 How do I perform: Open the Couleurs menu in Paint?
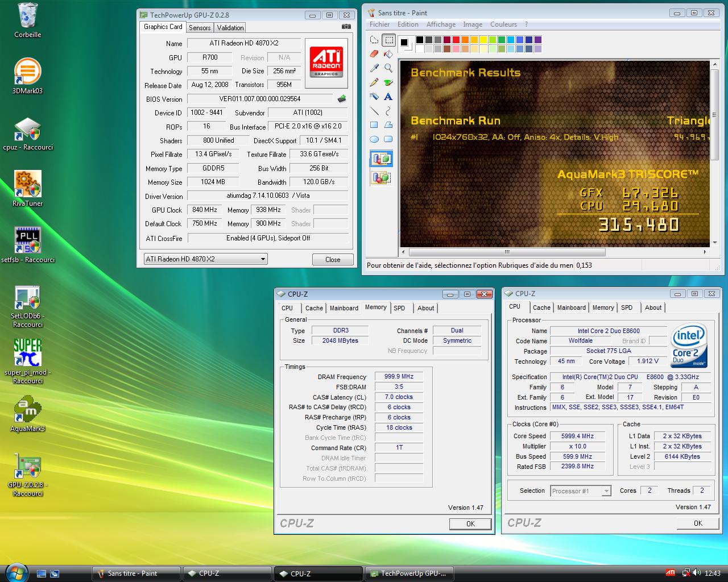503,24
